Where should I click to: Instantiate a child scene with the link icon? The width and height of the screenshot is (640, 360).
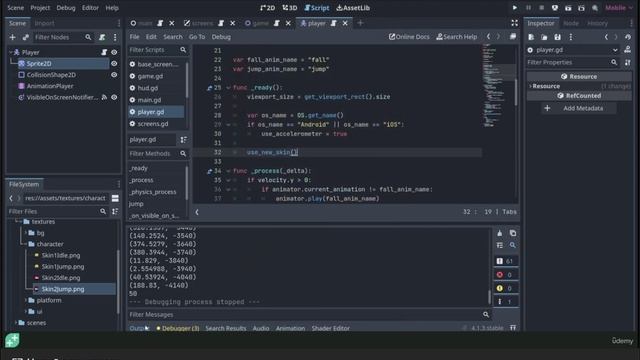(25, 37)
